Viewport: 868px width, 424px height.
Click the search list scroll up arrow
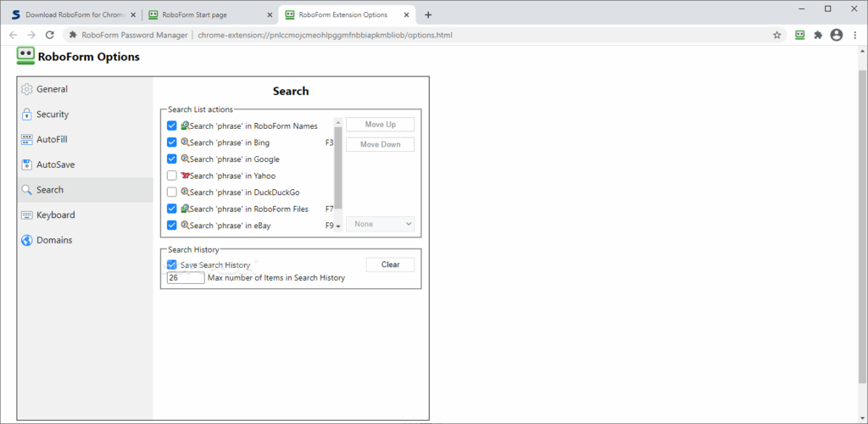pos(338,120)
